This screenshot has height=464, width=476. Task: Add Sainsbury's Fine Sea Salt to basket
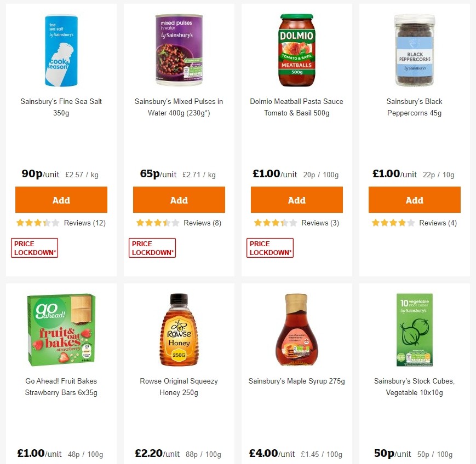point(61,200)
